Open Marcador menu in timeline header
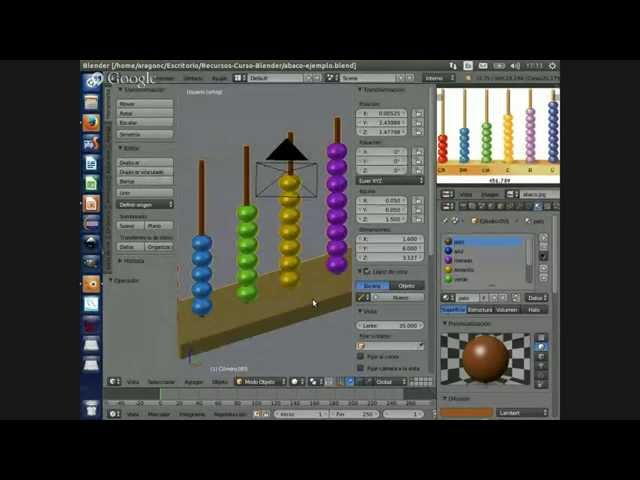This screenshot has width=640, height=480. (159, 414)
